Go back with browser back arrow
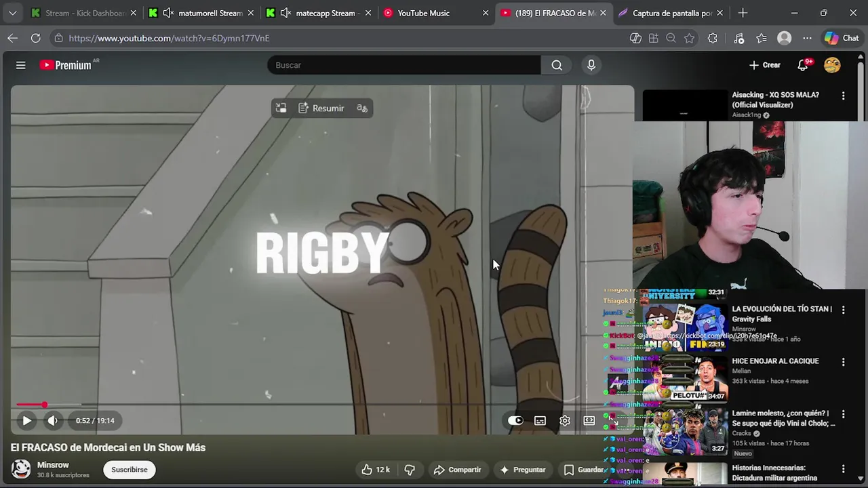The width and height of the screenshot is (868, 488). tap(13, 38)
